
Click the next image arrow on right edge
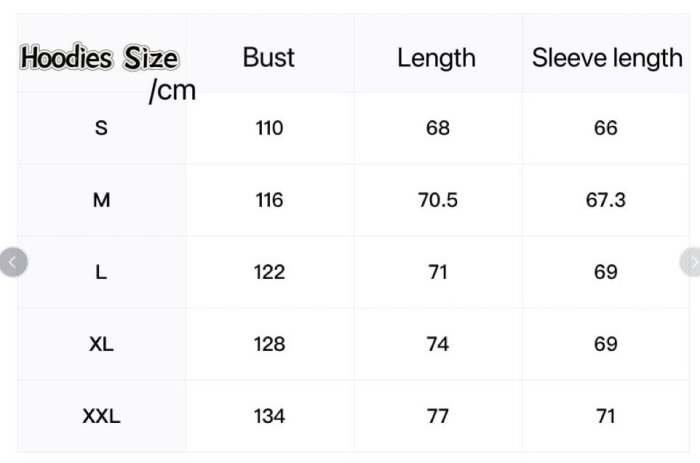[x=690, y=262]
